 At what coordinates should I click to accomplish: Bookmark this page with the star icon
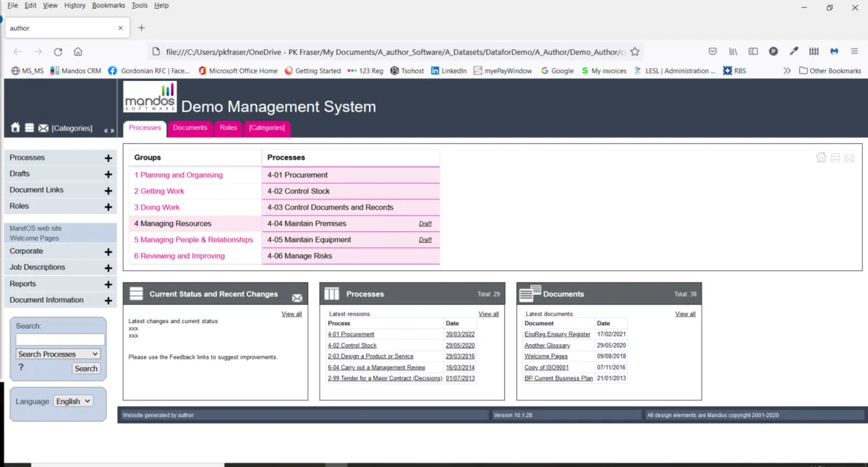coord(634,51)
